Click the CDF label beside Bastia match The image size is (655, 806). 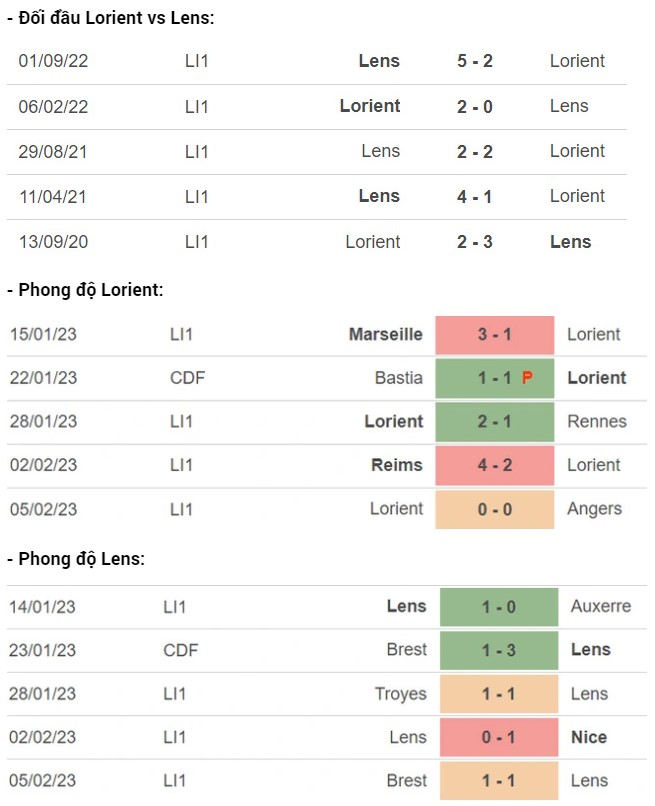tap(187, 378)
